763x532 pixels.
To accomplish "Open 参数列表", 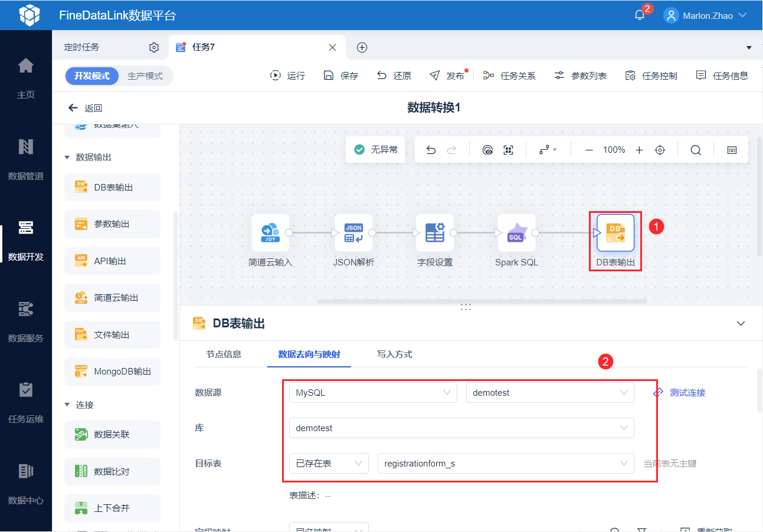I will 580,75.
